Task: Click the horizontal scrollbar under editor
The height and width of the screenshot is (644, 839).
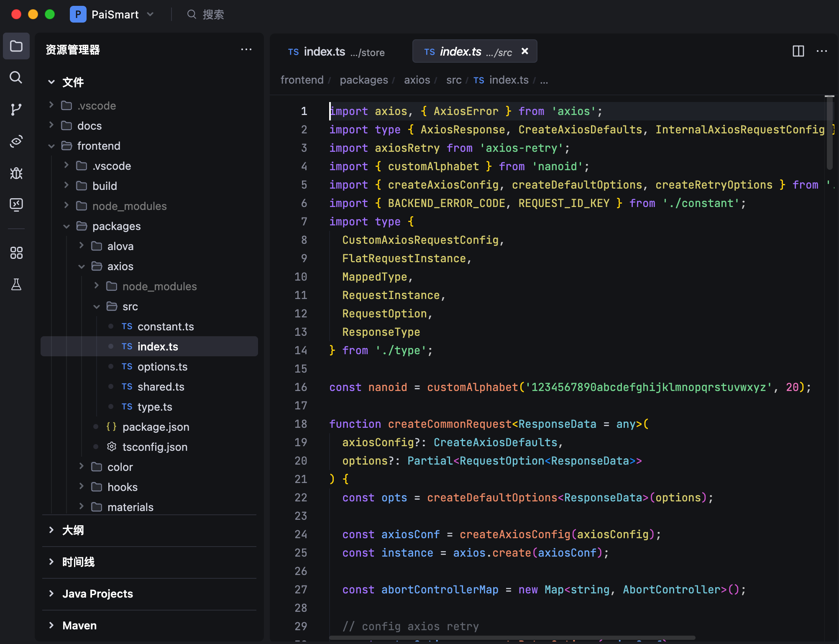Action: [x=512, y=638]
